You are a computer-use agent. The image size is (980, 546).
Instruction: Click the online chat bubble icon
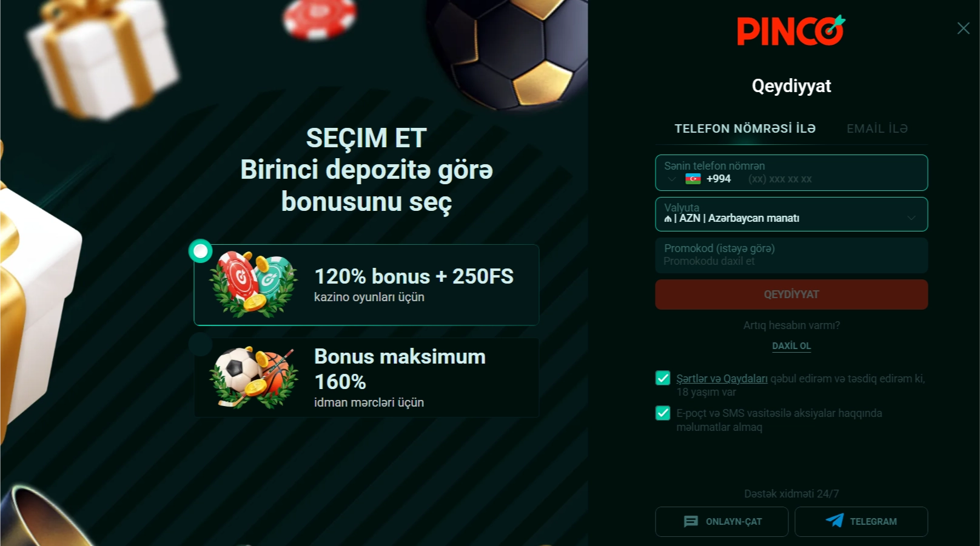[691, 521]
